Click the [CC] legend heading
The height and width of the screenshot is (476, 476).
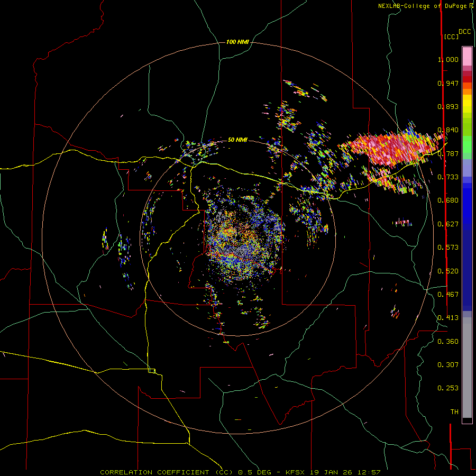[x=451, y=36]
